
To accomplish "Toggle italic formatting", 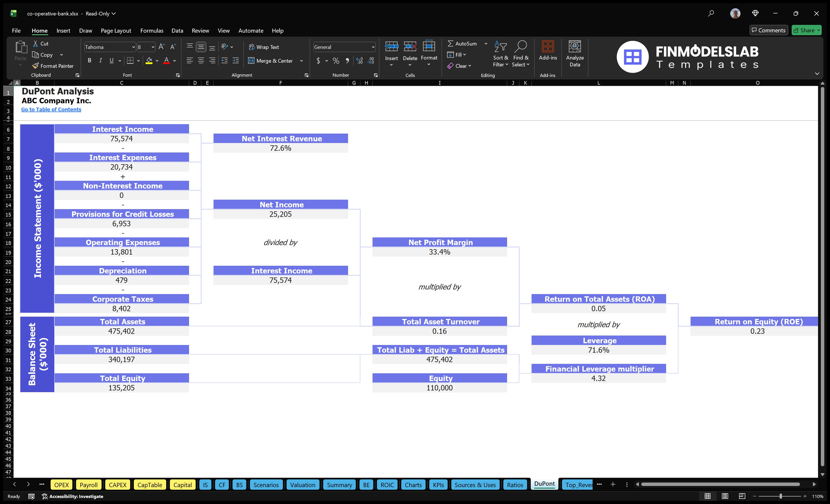I will (100, 61).
